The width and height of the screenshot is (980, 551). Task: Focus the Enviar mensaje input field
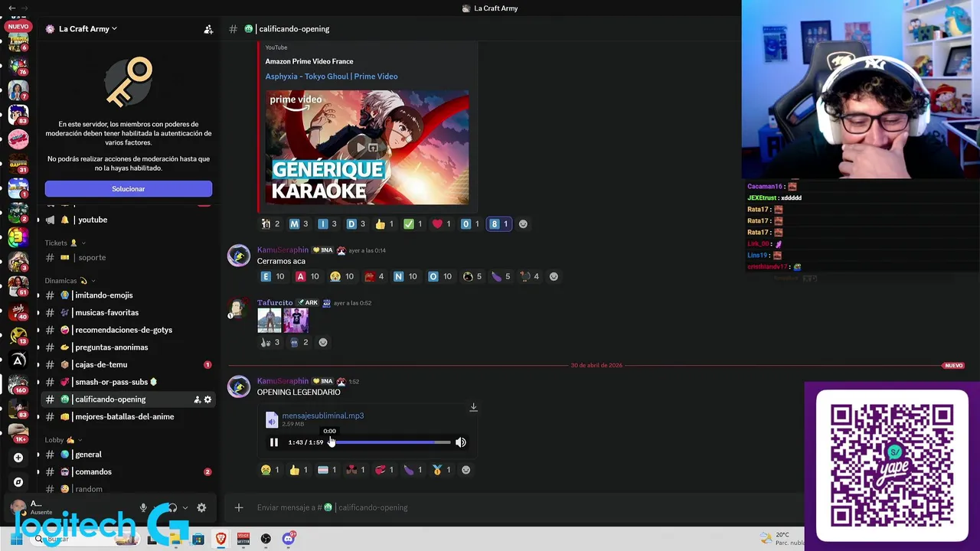[x=521, y=507]
